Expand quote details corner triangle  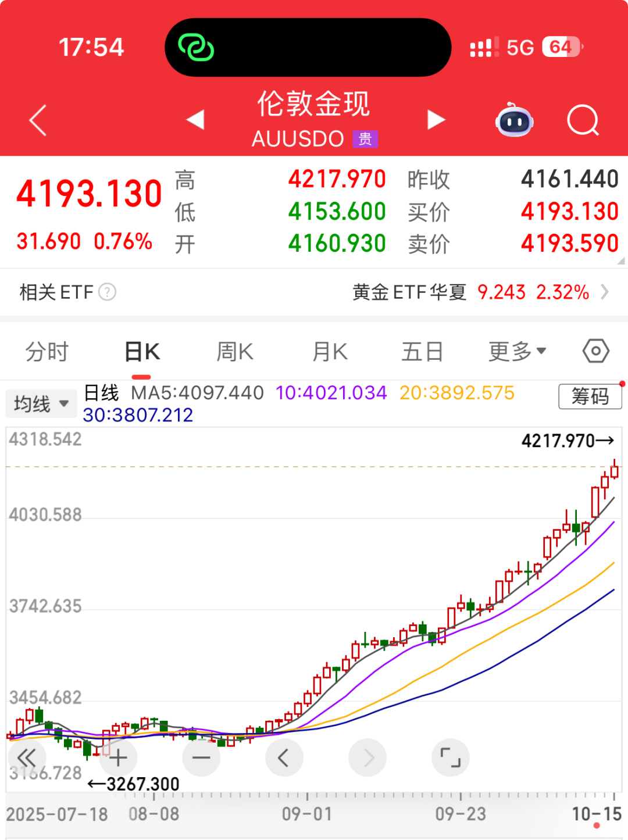(620, 261)
